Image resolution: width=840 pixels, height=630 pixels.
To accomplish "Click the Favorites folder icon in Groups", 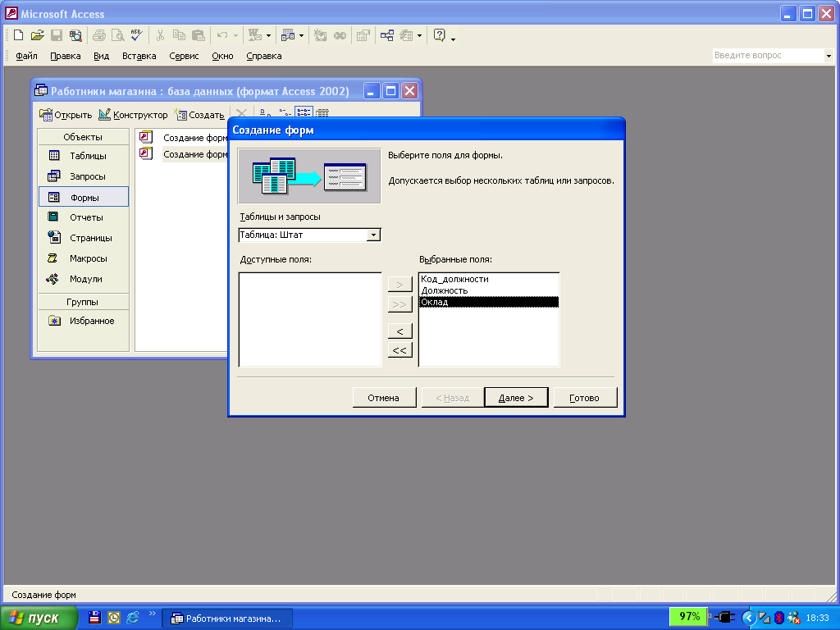I will pyautogui.click(x=55, y=321).
